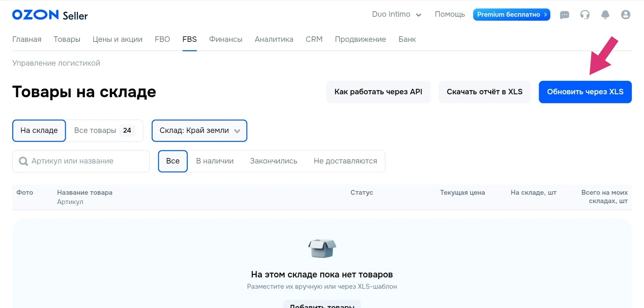
Task: Open the FBO menu tab
Action: 162,39
